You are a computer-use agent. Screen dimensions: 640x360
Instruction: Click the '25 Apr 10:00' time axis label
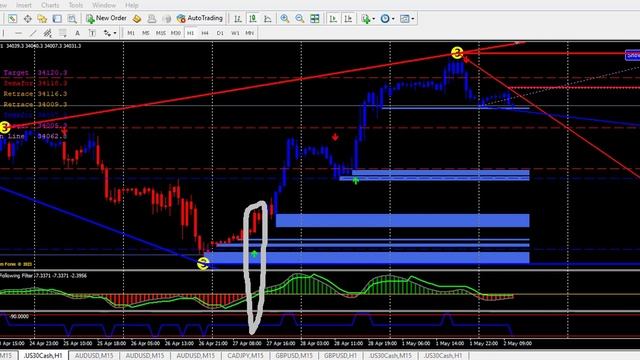coord(78,344)
